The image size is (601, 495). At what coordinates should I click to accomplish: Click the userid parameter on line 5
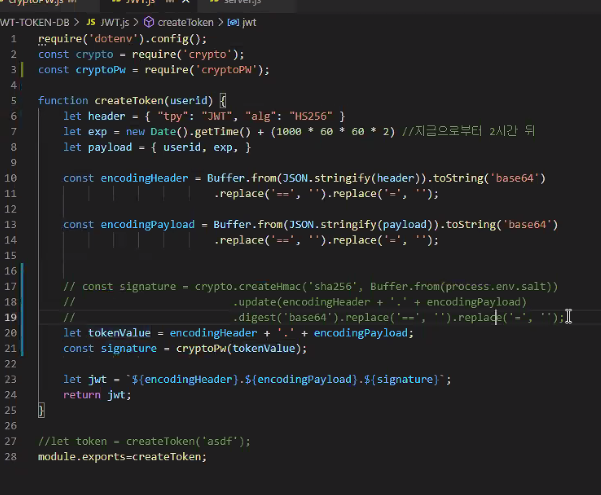[x=188, y=100]
